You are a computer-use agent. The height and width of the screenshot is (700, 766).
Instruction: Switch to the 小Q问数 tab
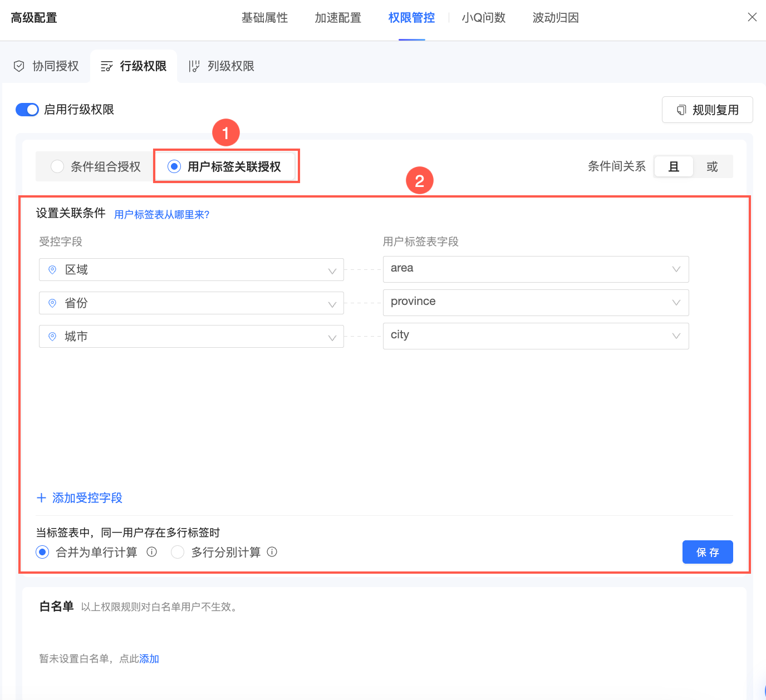pyautogui.click(x=484, y=18)
